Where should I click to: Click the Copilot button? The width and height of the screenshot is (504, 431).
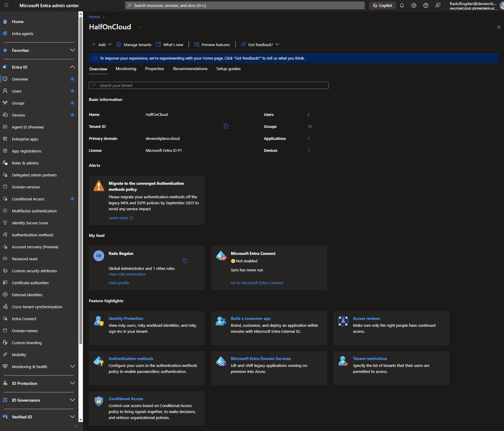point(382,5)
